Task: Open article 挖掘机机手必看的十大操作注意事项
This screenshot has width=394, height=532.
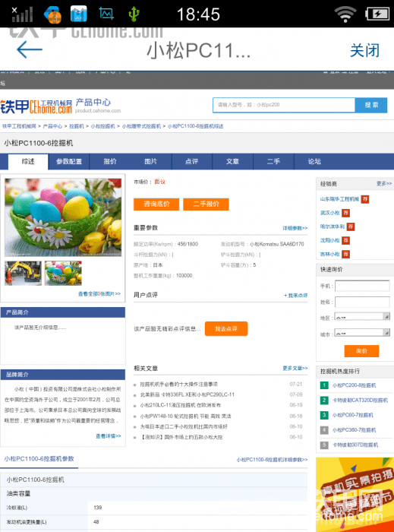Action: [x=179, y=385]
